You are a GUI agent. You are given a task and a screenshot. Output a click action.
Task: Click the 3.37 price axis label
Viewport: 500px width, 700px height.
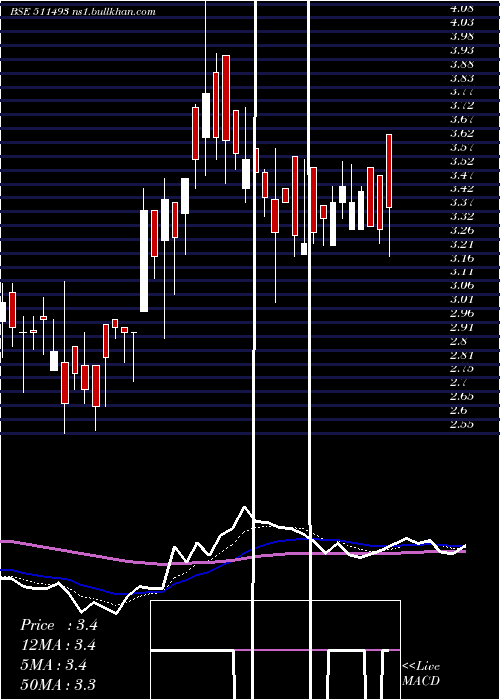point(462,202)
